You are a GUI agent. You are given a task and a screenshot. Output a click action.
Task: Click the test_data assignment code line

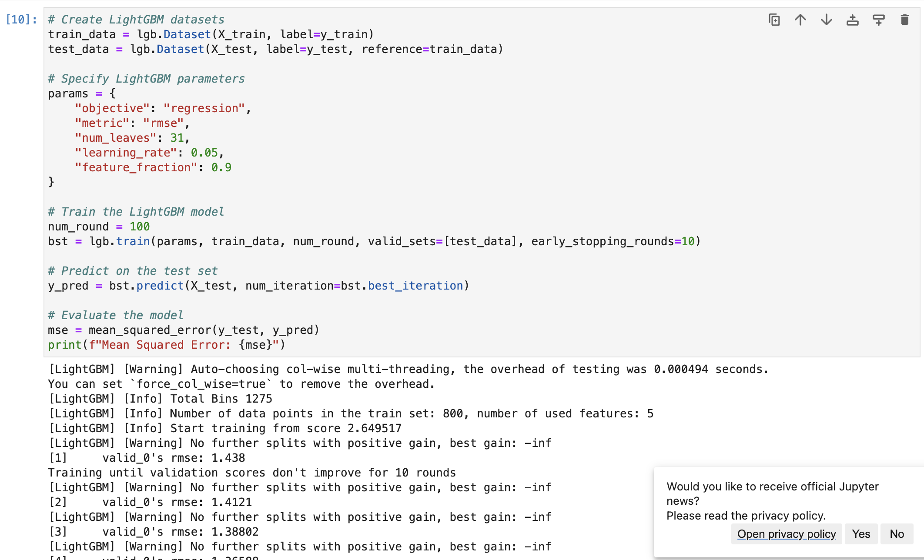276,49
